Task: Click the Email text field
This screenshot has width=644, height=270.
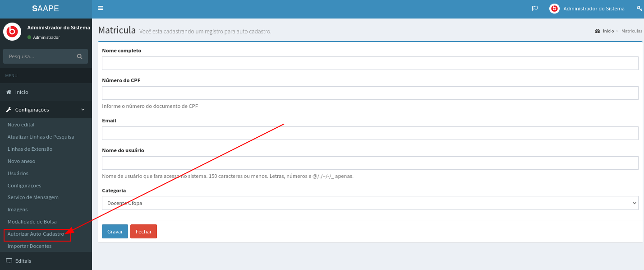Action: [370, 133]
